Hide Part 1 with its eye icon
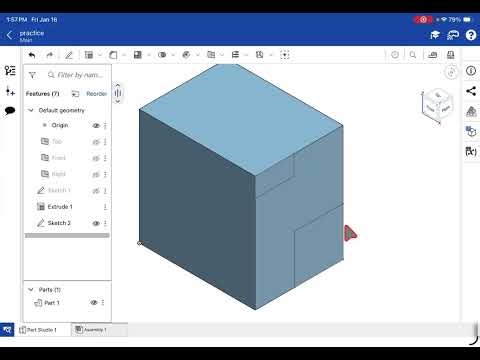 click(94, 303)
